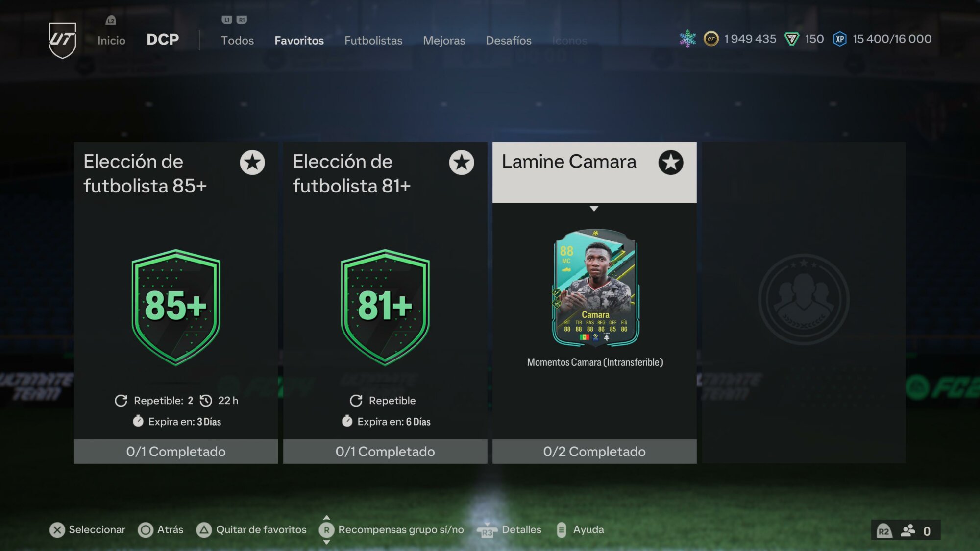Select the Todos tab
Viewport: 980px width, 551px height.
[237, 41]
